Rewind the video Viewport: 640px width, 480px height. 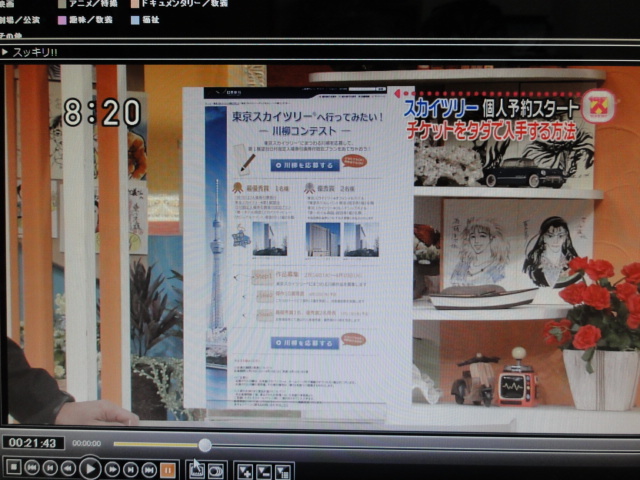(68, 469)
